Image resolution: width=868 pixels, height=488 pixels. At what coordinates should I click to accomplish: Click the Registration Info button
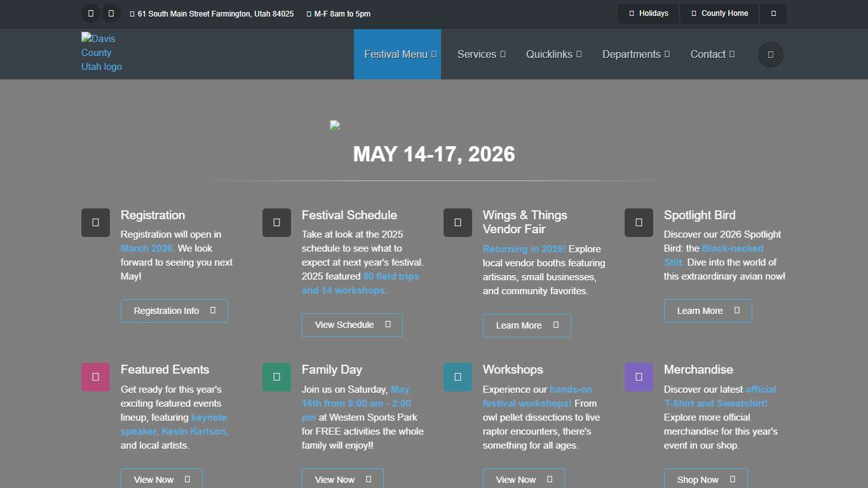[174, 311]
